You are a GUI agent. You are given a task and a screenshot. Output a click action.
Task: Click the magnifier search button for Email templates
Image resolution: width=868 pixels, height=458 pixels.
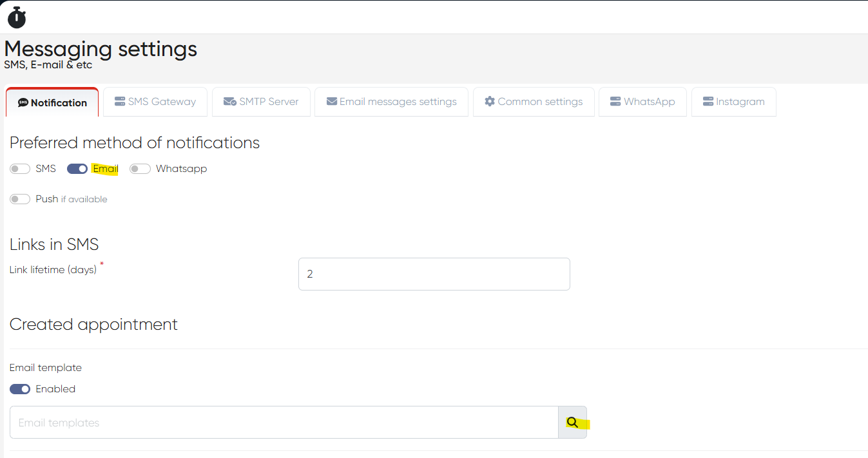(572, 423)
